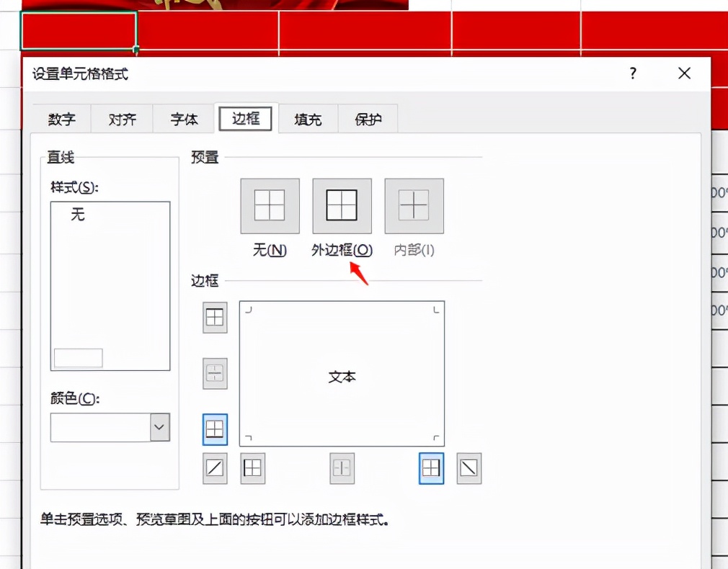Click the bottom border button
This screenshot has height=569, width=728.
coord(214,429)
